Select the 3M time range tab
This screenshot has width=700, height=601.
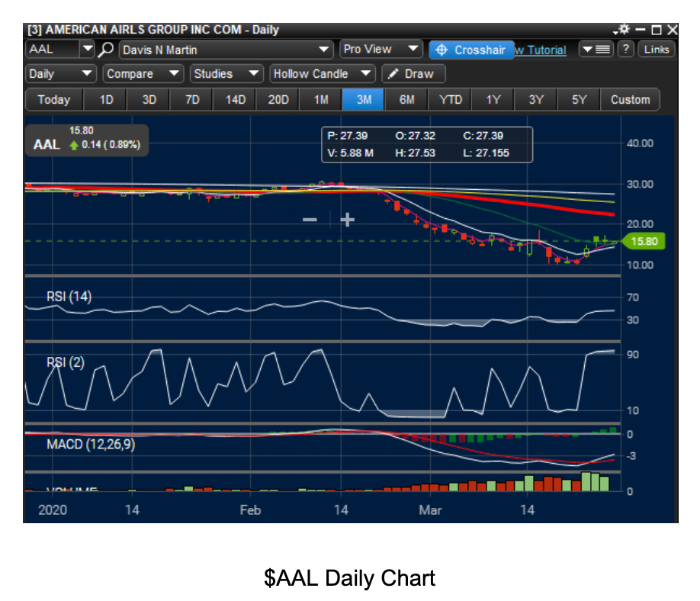coord(364,100)
